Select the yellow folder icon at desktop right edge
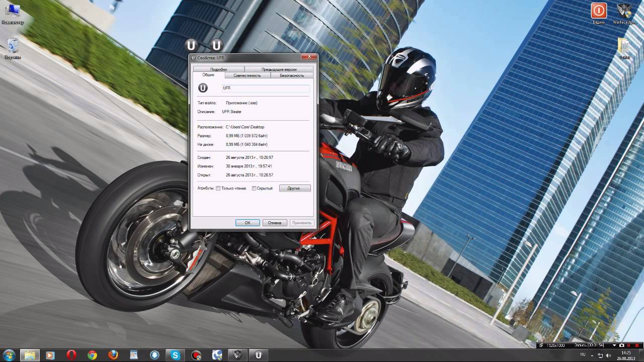Viewport: 644px width, 362px height. 624,48
